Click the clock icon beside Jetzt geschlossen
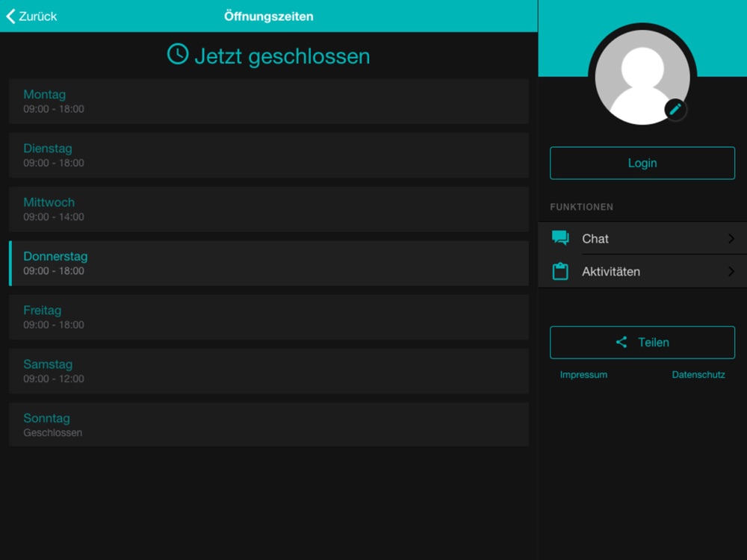Image resolution: width=747 pixels, height=560 pixels. [x=178, y=54]
